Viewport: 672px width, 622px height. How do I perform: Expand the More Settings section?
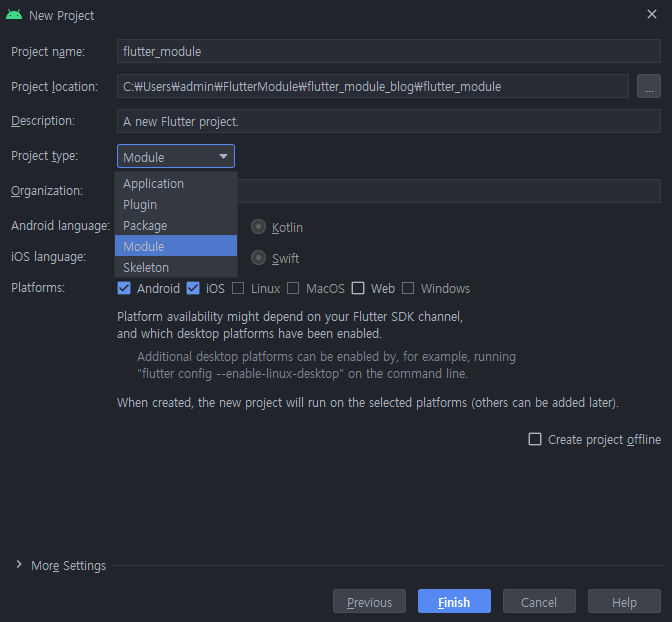pos(19,565)
